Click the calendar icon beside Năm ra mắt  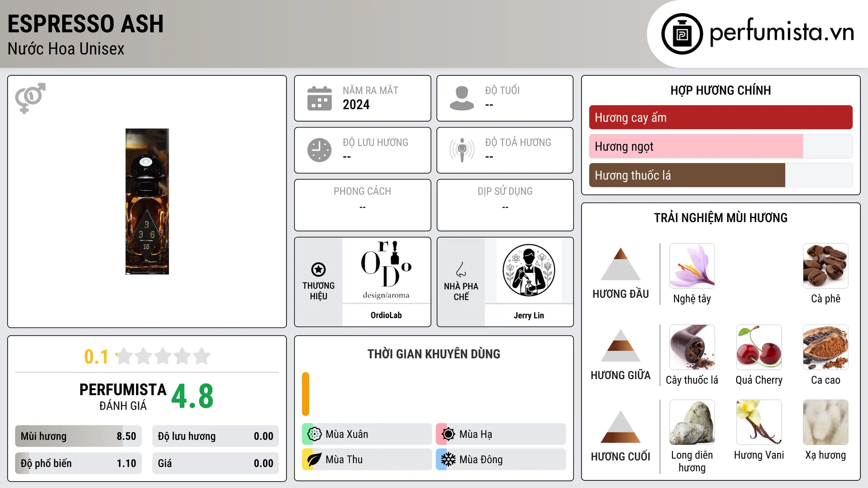[320, 98]
